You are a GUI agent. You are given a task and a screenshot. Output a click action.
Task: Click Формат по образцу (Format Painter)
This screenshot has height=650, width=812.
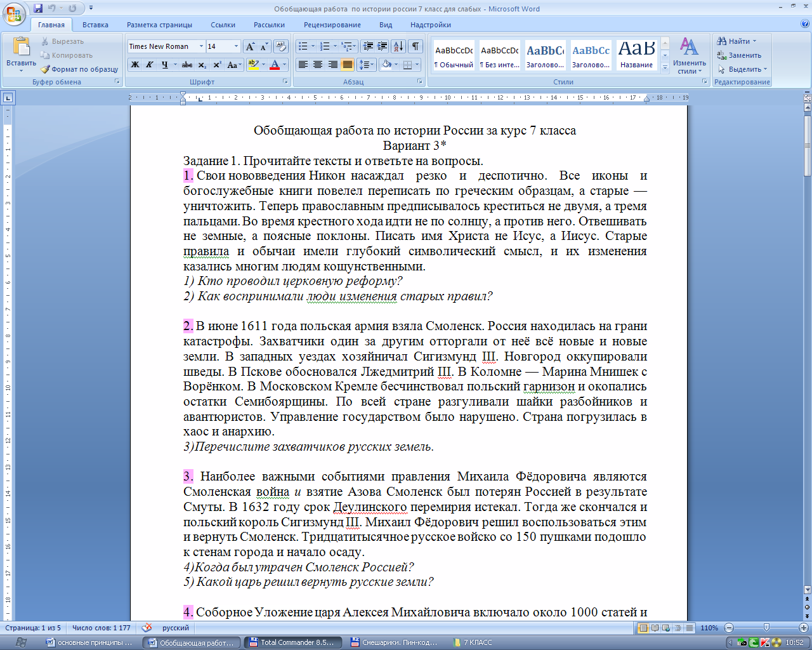coord(79,69)
